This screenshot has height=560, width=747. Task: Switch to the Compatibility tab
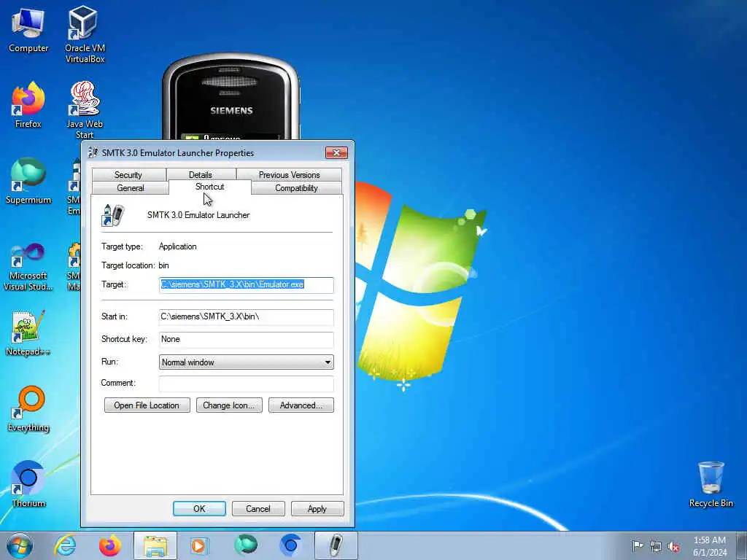pyautogui.click(x=296, y=188)
